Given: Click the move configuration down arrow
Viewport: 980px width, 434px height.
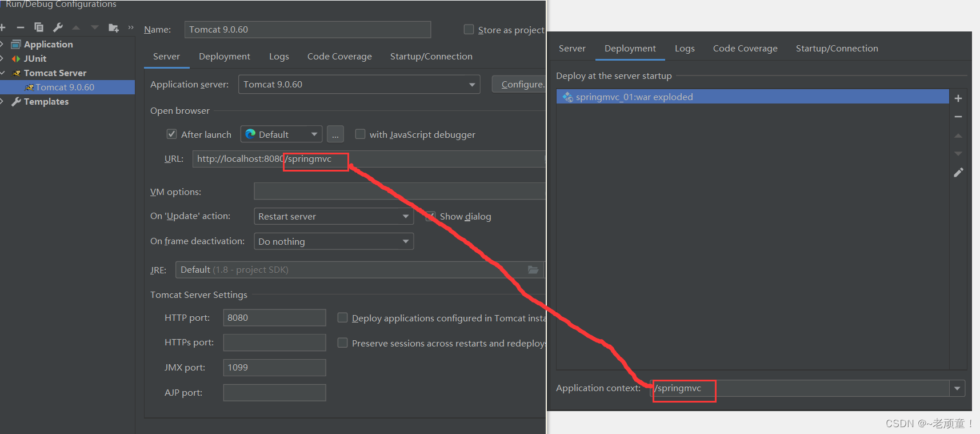Looking at the screenshot, I should tap(95, 27).
